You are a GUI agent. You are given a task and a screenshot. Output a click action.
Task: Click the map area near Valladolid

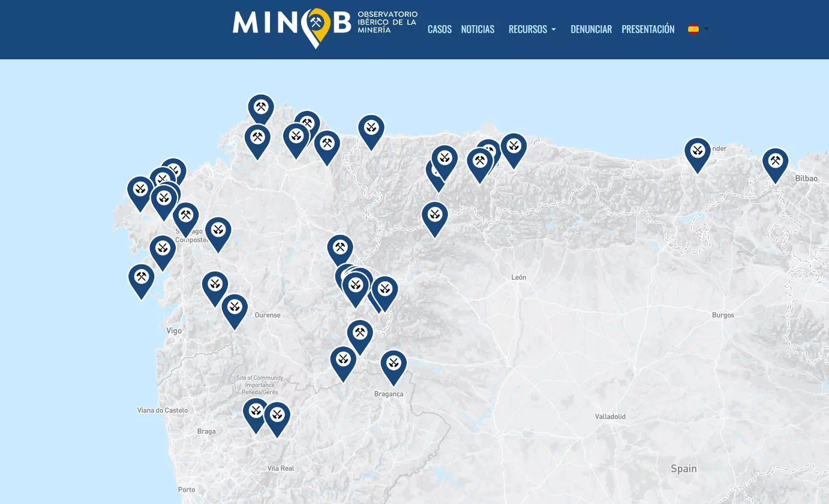click(x=609, y=416)
